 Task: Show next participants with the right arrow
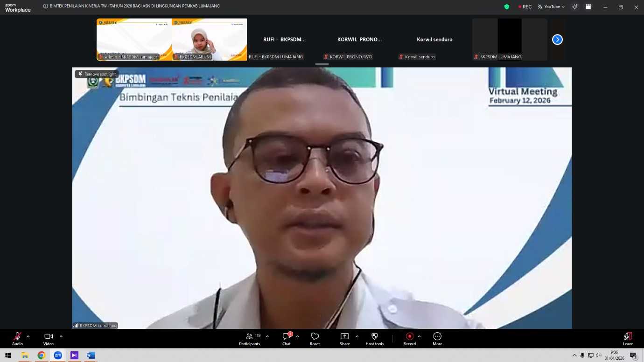557,40
